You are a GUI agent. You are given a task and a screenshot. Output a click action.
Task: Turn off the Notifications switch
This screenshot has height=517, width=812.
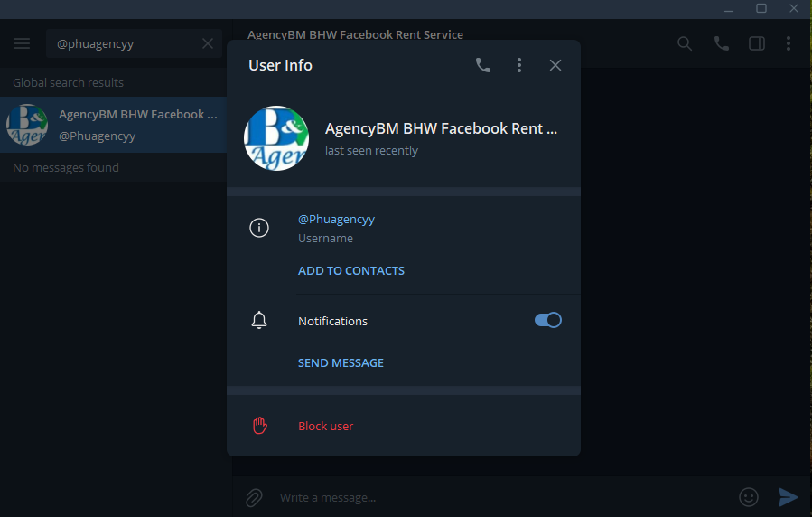click(x=548, y=320)
